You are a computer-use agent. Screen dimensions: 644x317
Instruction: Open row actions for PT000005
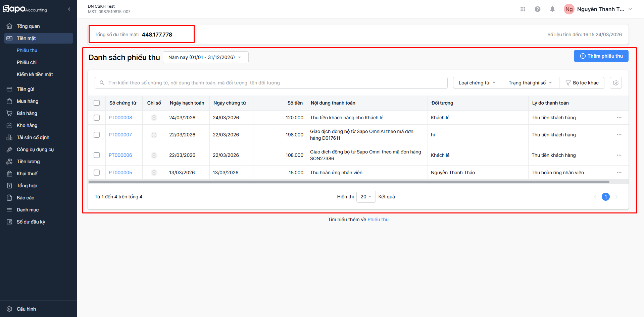click(619, 173)
